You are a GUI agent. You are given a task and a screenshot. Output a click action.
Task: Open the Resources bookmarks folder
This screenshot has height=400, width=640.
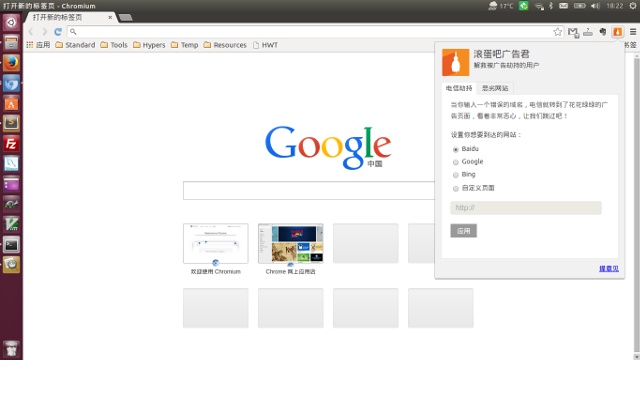coord(225,45)
